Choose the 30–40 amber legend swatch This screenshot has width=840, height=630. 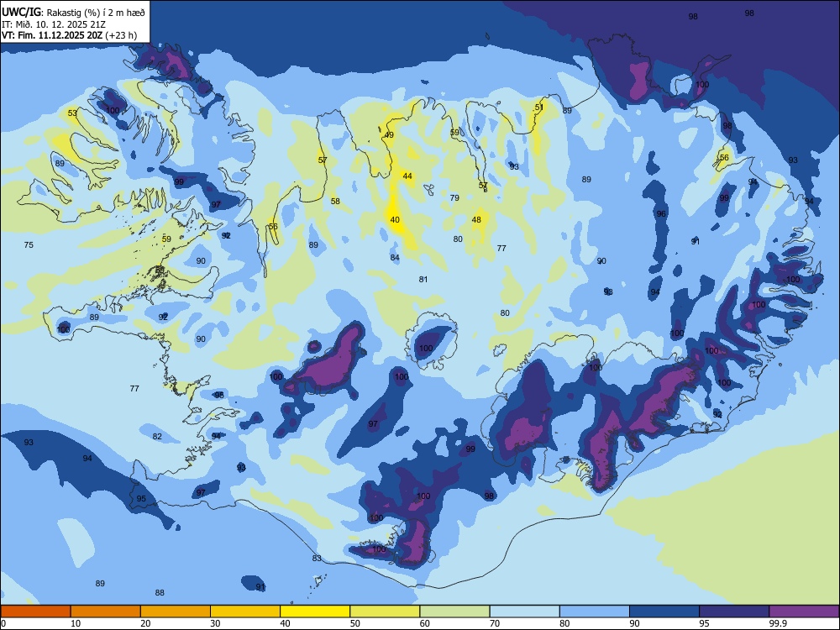[x=245, y=612]
